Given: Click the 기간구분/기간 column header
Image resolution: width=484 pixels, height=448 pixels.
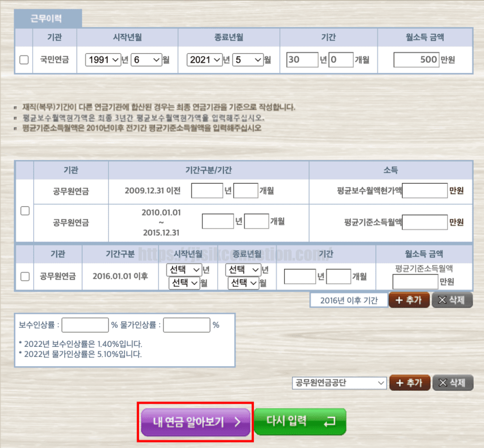Looking at the screenshot, I should click(208, 170).
